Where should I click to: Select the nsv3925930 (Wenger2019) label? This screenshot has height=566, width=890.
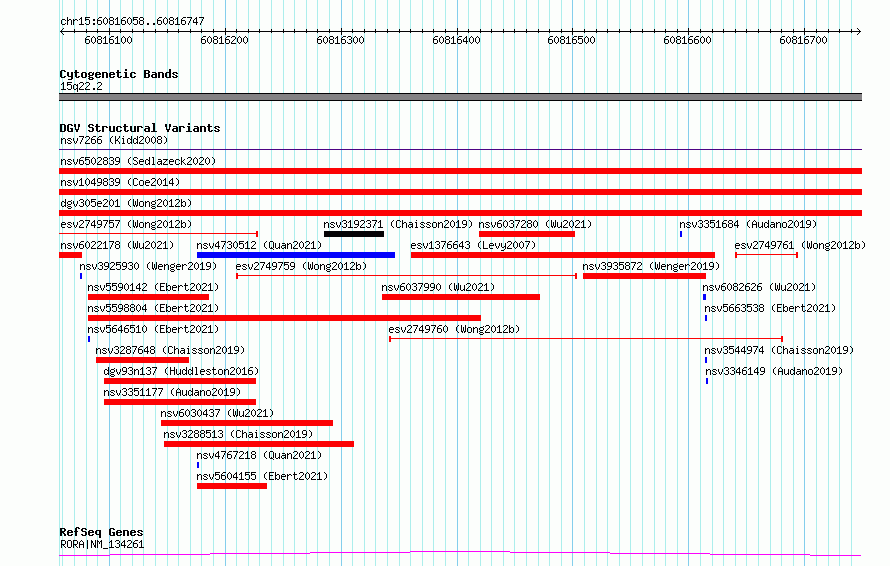pyautogui.click(x=148, y=266)
